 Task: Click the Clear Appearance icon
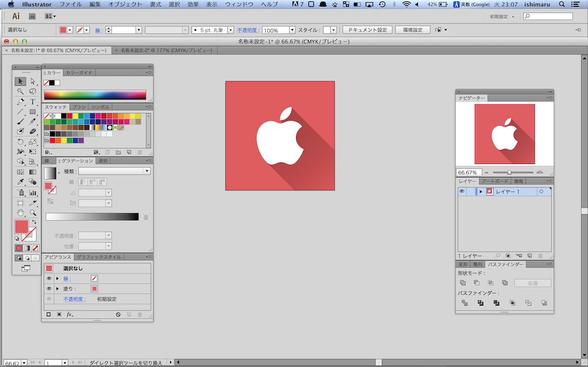118,314
